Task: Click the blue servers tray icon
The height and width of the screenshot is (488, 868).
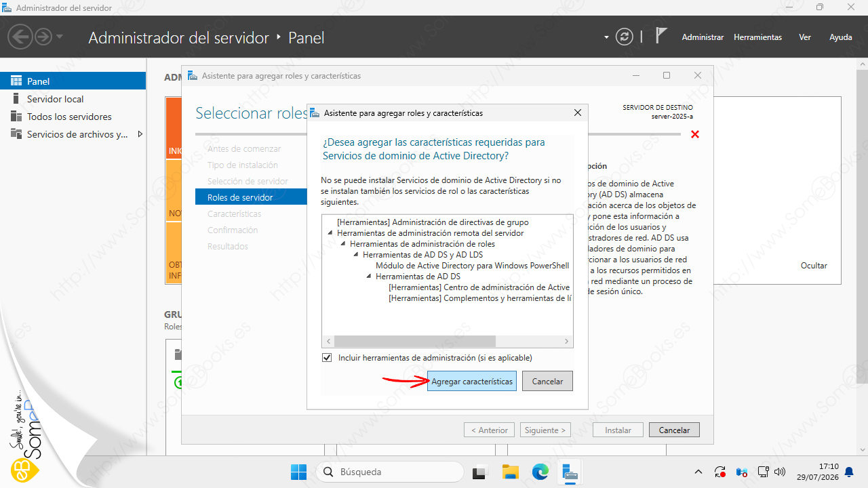Action: (741, 472)
